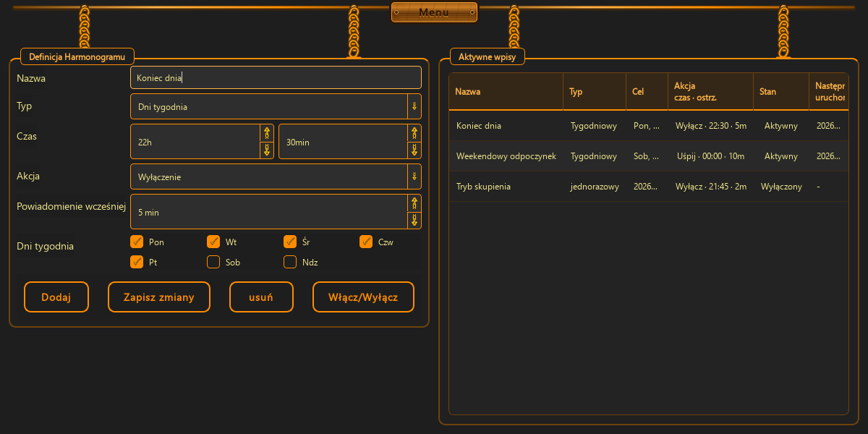The width and height of the screenshot is (868, 434).
Task: Lower early notification time with down arrow
Action: [x=414, y=220]
